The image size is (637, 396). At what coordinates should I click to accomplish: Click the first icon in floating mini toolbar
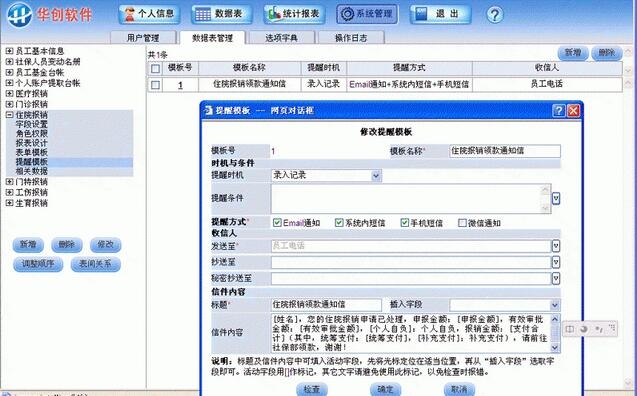[570, 329]
